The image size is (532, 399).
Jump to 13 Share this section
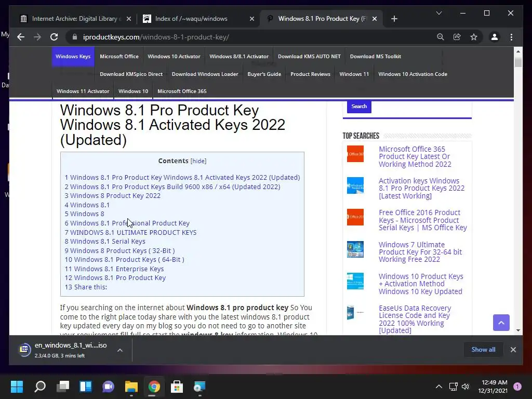86,287
